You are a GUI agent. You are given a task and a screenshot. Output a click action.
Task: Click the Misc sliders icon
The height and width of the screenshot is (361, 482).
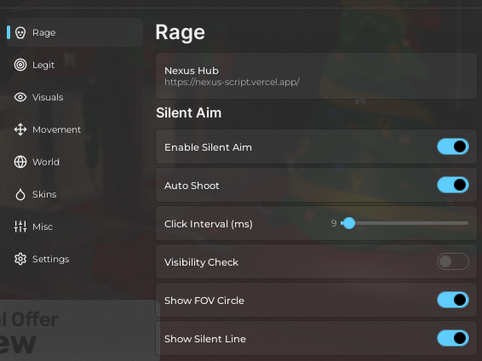(x=20, y=226)
